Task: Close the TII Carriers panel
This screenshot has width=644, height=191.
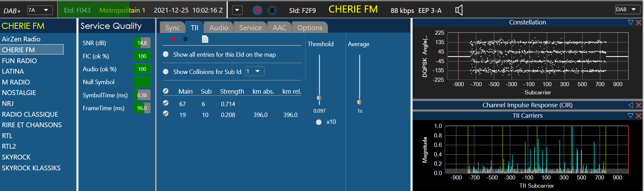Action: click(x=639, y=116)
